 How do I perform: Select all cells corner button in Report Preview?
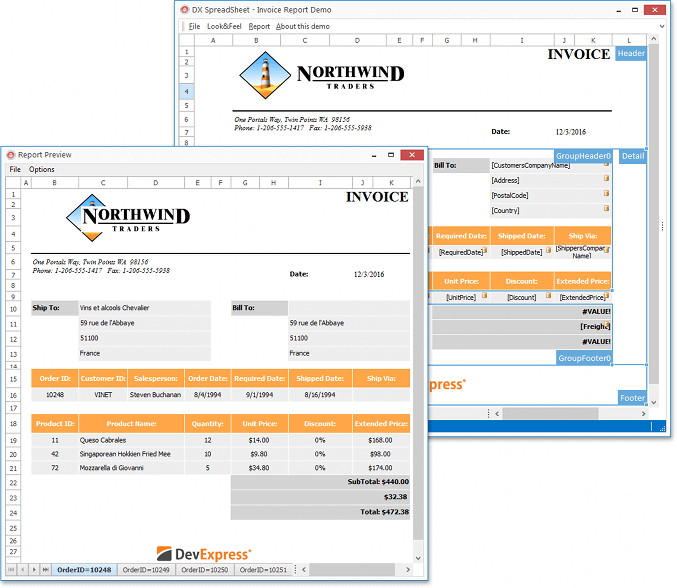click(13, 183)
